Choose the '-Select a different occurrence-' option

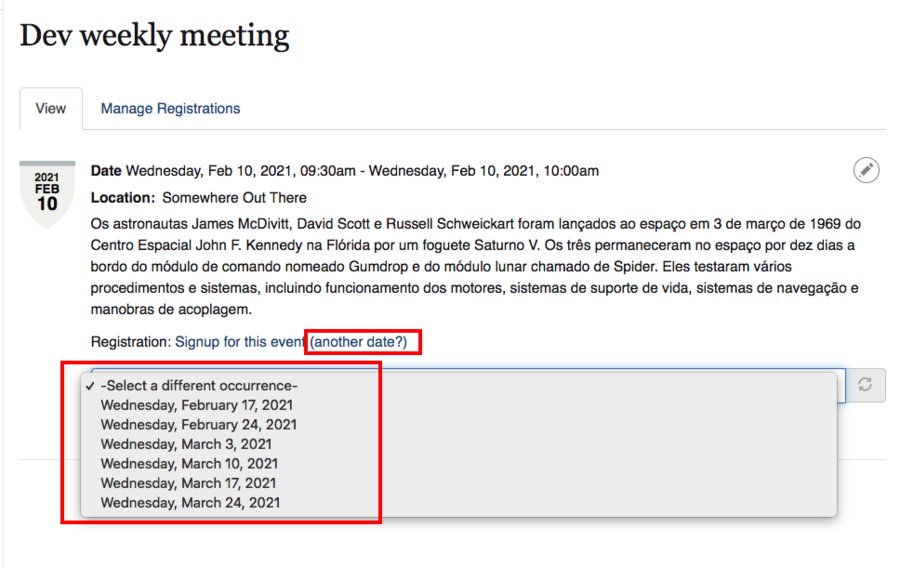click(199, 386)
